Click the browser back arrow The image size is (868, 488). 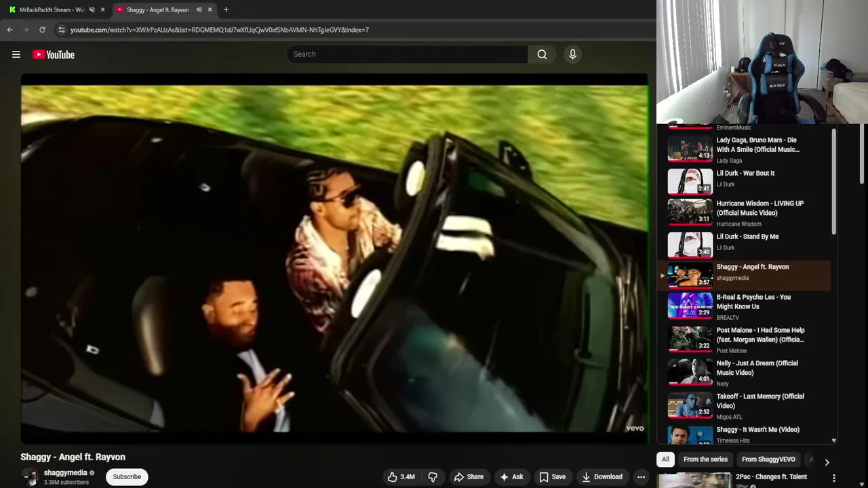(10, 30)
